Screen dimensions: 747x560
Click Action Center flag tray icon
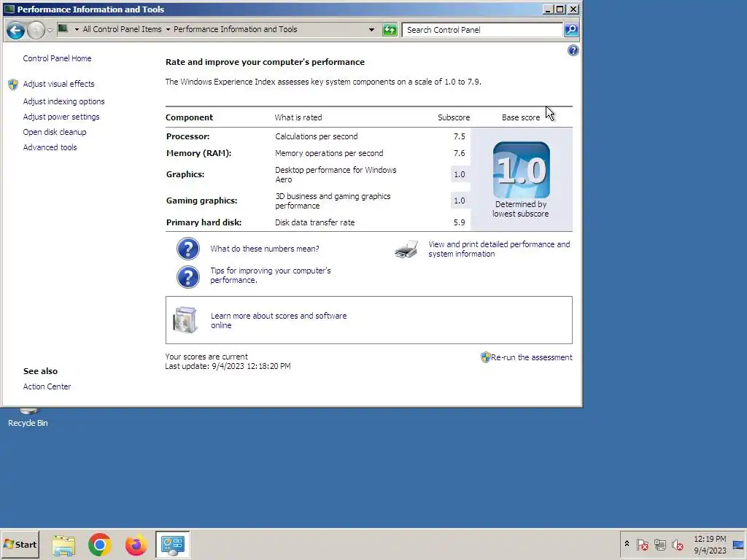click(642, 544)
